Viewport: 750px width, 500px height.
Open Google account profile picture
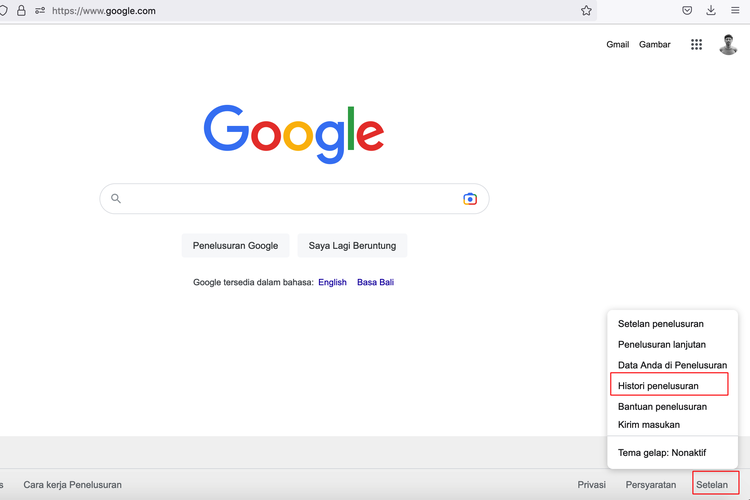click(x=728, y=44)
